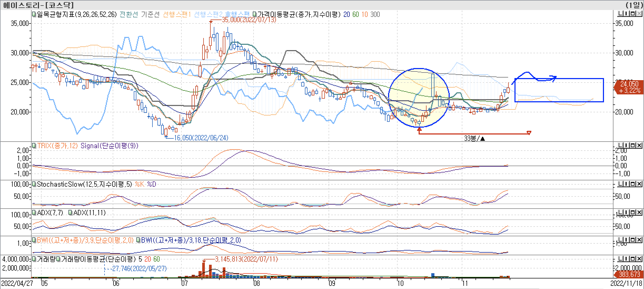Click L-shaped icon in StochasticSlow panel
Image resolution: width=644 pixels, height=289 pixels.
tap(621, 184)
